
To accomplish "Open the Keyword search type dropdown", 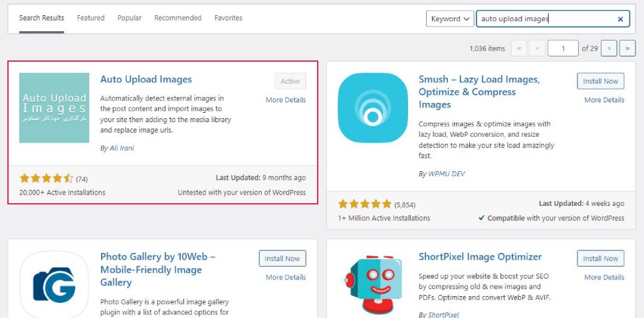I will [x=450, y=19].
